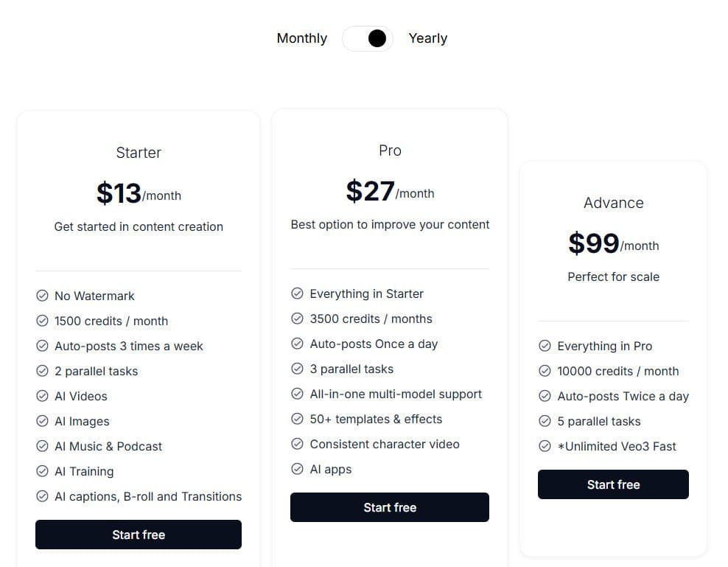The height and width of the screenshot is (567, 728).
Task: Click checkmark icon beside No Watermark
Action: click(43, 296)
